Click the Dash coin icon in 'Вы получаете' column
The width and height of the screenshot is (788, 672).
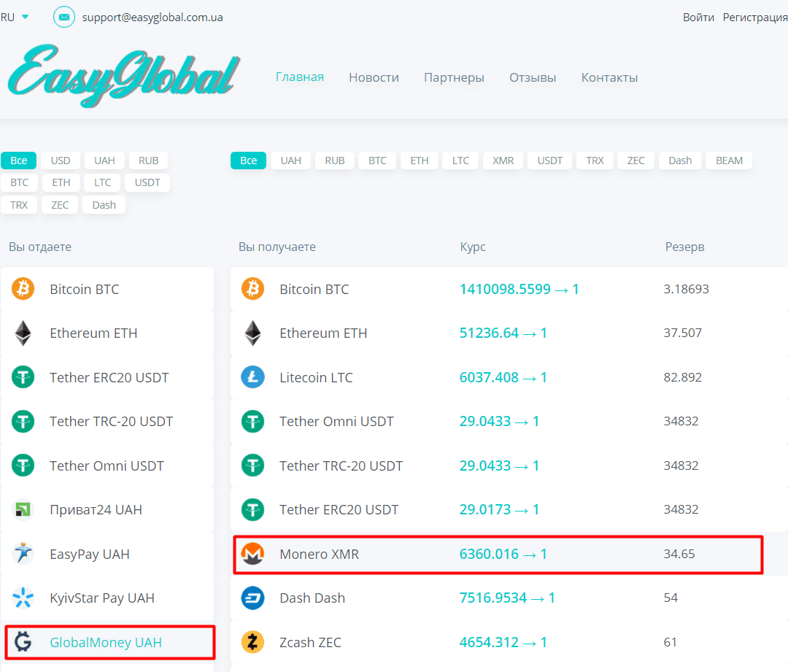252,598
